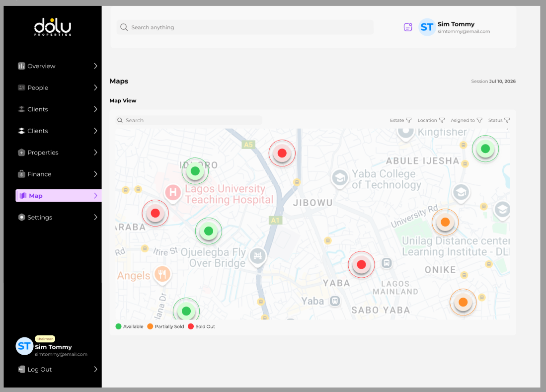This screenshot has width=546, height=392.
Task: Click the Overview bar-chart icon in sidebar
Action: pos(21,66)
